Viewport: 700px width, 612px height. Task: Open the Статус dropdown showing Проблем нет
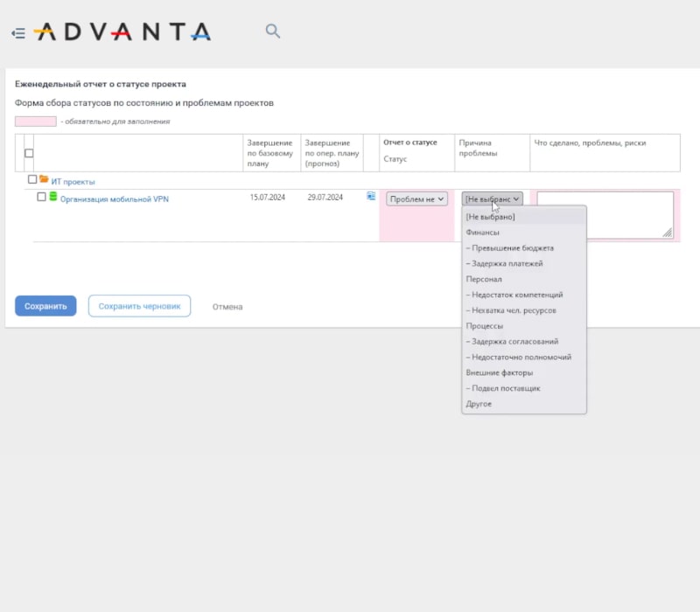pos(416,199)
